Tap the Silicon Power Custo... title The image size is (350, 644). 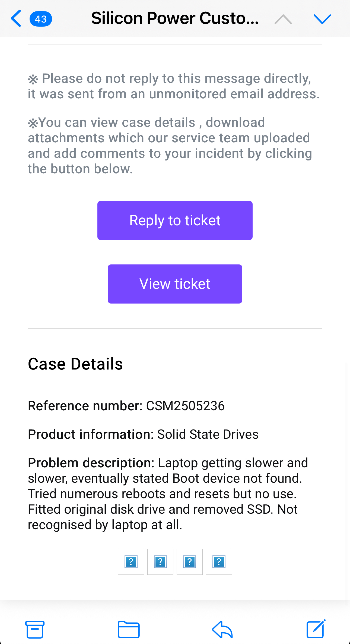pyautogui.click(x=175, y=18)
